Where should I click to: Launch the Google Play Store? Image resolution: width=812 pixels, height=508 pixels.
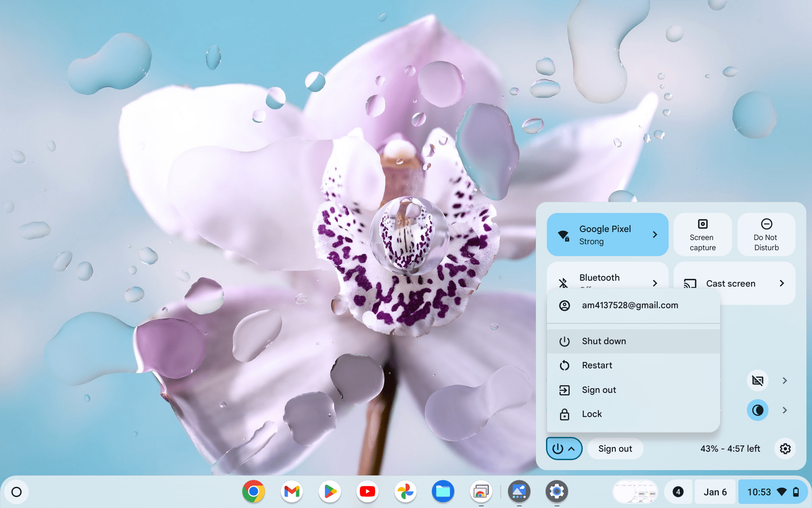(329, 491)
